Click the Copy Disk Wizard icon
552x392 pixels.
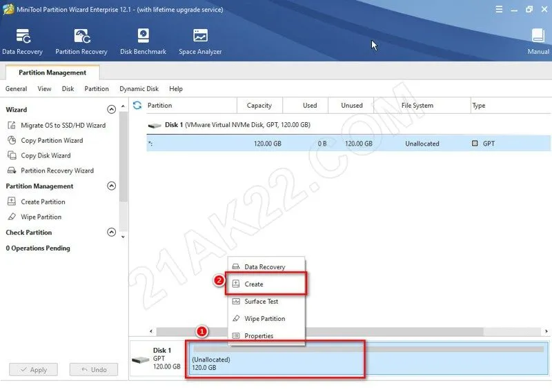(x=12, y=155)
